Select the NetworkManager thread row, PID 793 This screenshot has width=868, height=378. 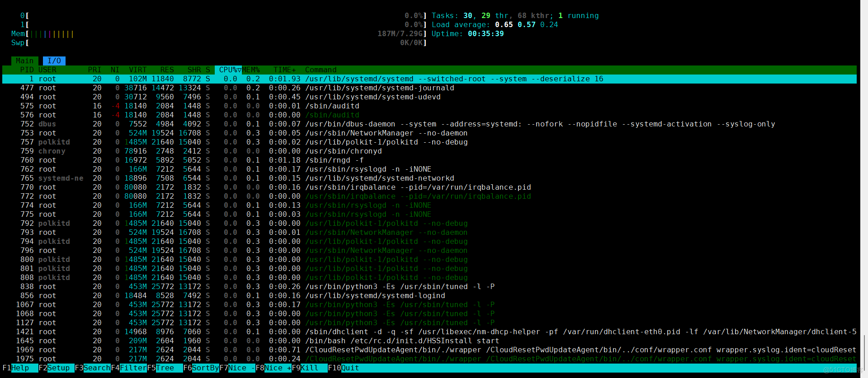coord(429,233)
